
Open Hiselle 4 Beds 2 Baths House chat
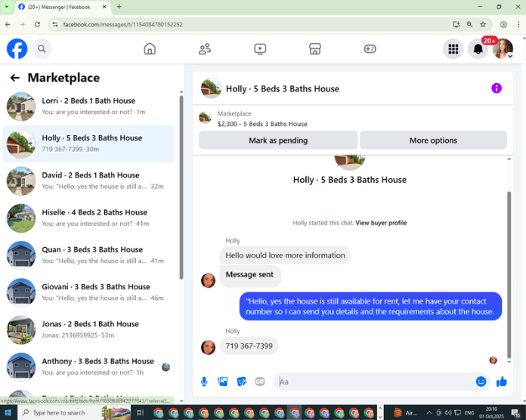pyautogui.click(x=88, y=218)
